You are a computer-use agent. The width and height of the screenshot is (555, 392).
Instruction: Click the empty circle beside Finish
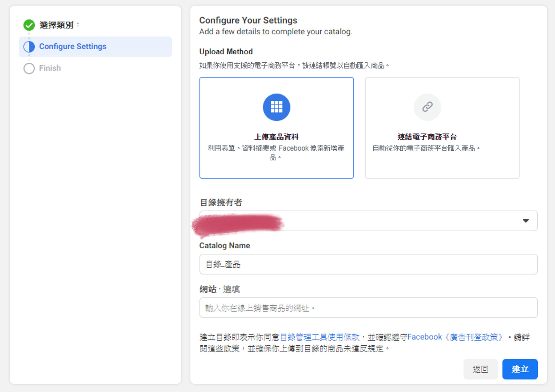coord(29,68)
